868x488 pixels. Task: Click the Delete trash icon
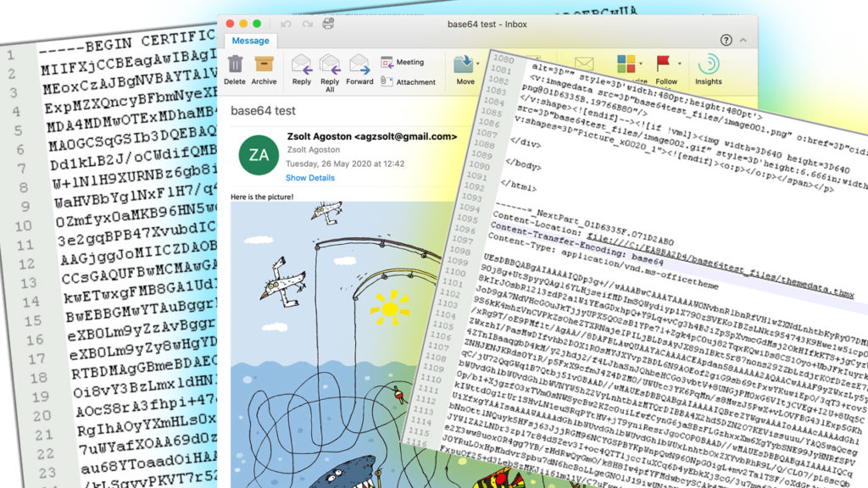tap(235, 65)
